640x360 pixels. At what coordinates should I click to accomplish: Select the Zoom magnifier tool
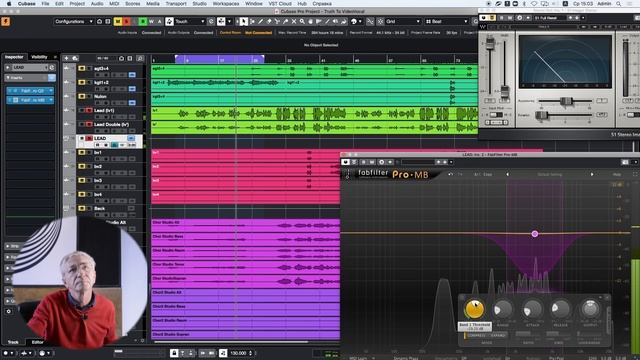(302, 22)
